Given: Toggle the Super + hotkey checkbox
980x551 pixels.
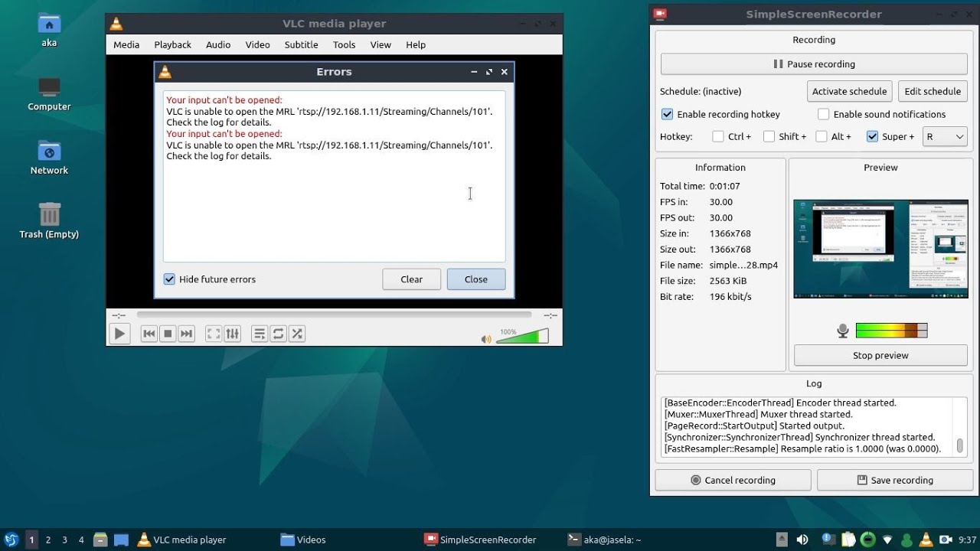Looking at the screenshot, I should coord(872,136).
